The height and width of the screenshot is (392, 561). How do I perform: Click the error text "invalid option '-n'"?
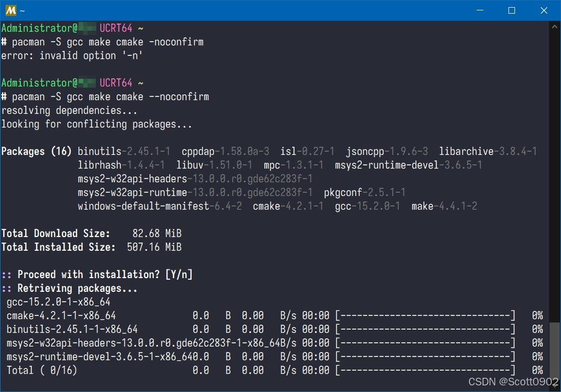[x=91, y=56]
